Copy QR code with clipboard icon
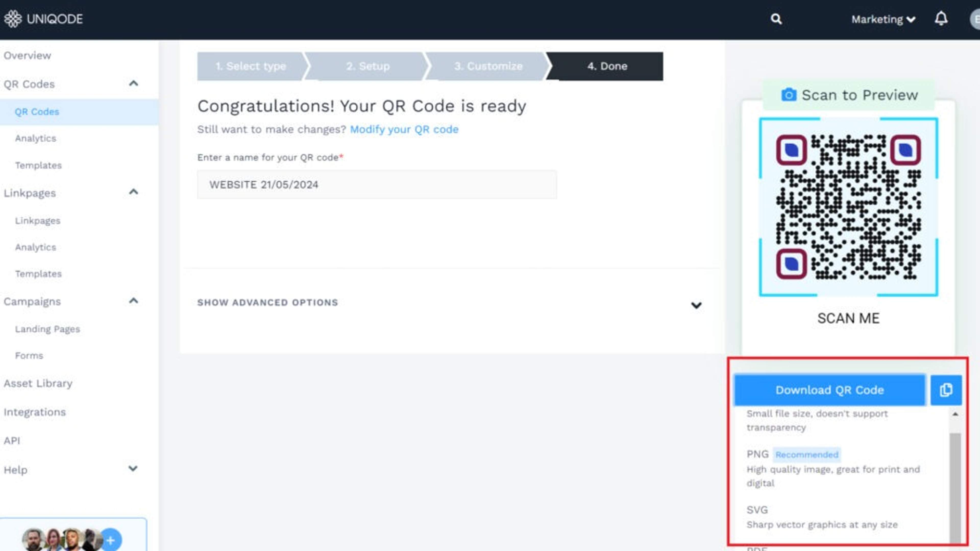Image resolution: width=980 pixels, height=551 pixels. point(946,390)
